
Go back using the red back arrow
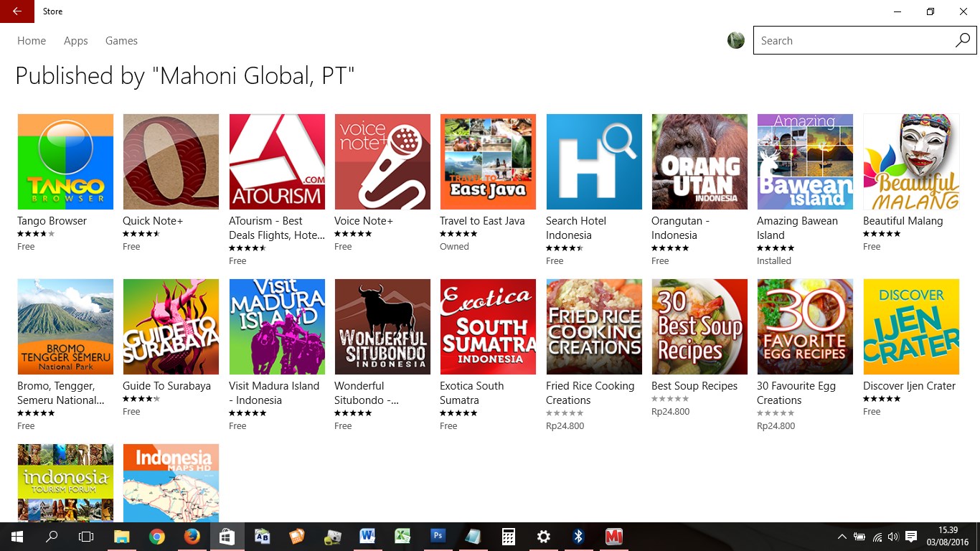coord(17,11)
